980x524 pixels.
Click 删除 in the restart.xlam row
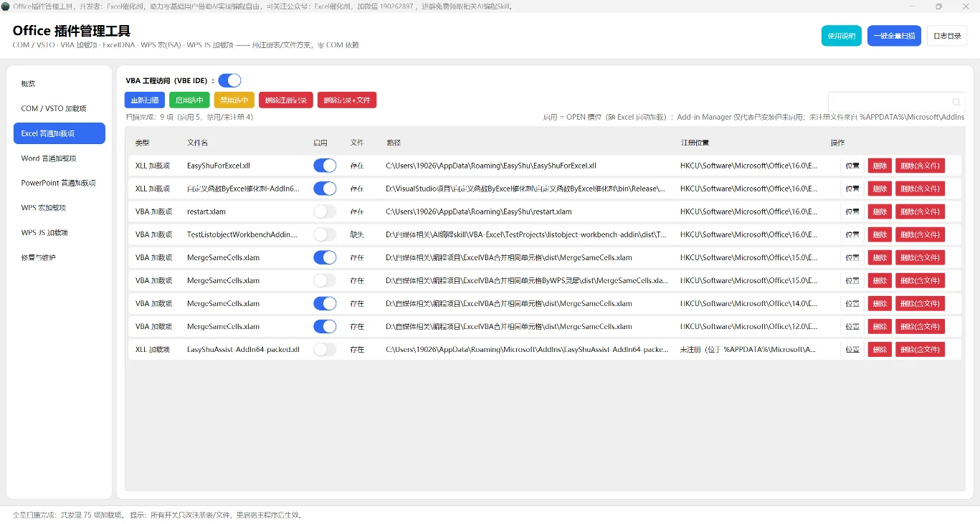(880, 211)
